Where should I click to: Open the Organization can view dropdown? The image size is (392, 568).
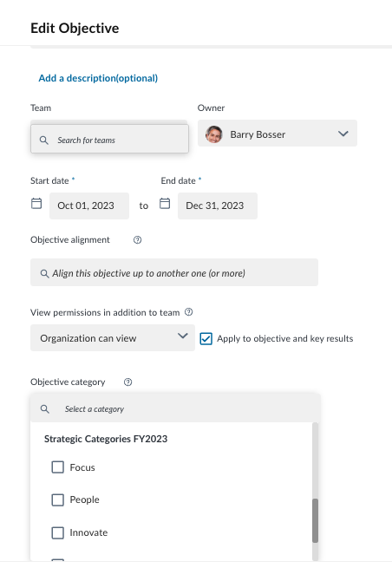coord(113,338)
